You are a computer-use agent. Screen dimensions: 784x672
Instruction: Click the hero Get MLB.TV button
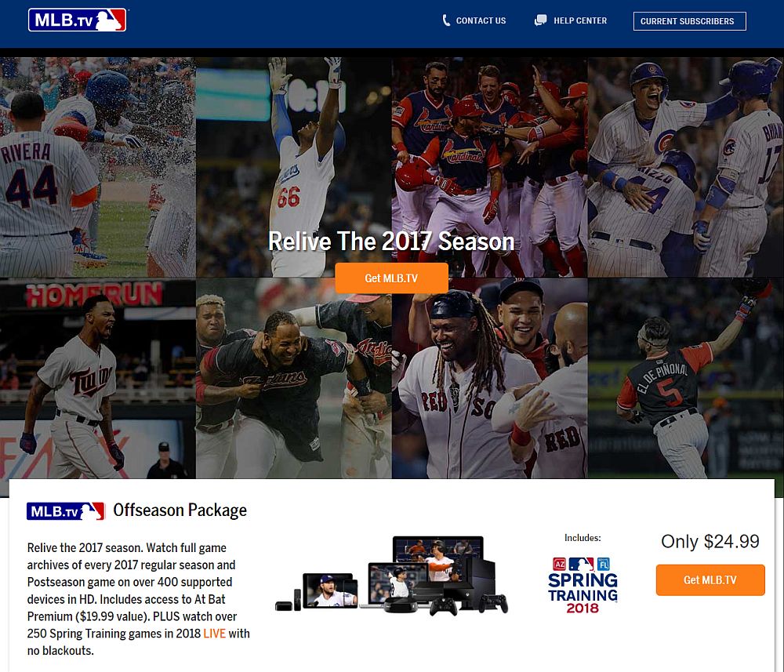[391, 278]
